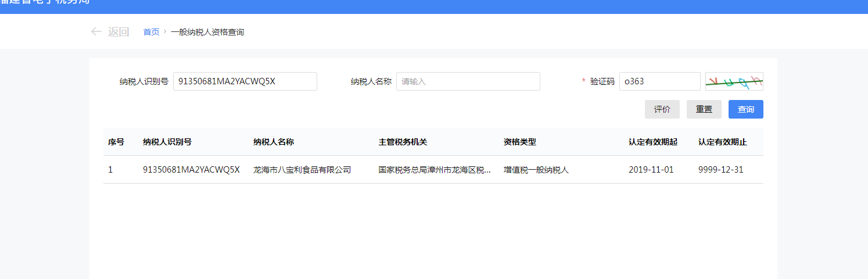
Task: Click the 主管税务机关 column header
Action: [403, 142]
